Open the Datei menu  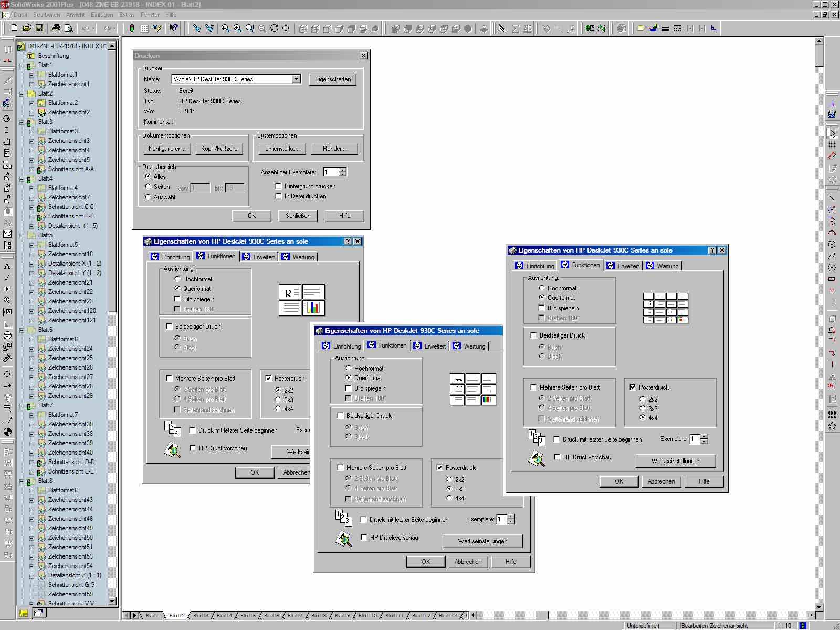pyautogui.click(x=20, y=15)
